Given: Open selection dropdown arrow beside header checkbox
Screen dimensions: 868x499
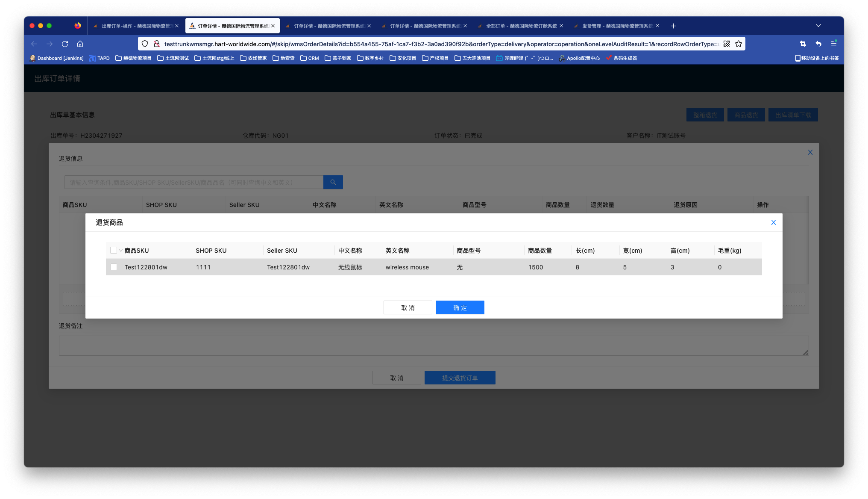Looking at the screenshot, I should point(121,251).
